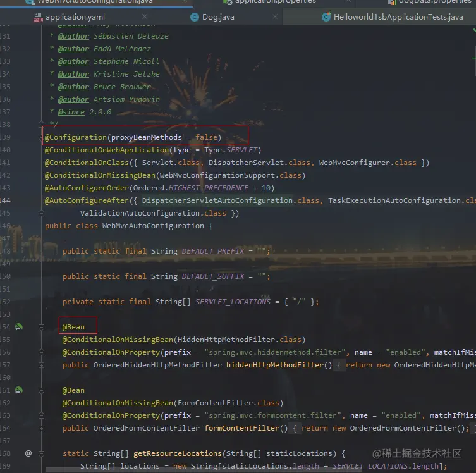Click @ConditionalOnWebApplication annotation
The height and width of the screenshot is (473, 476).
click(107, 150)
